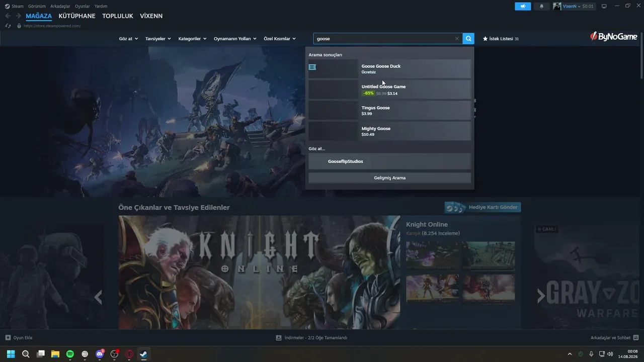644x362 pixels.
Task: Select the Goose Goose Duck search result
Action: tap(390, 69)
